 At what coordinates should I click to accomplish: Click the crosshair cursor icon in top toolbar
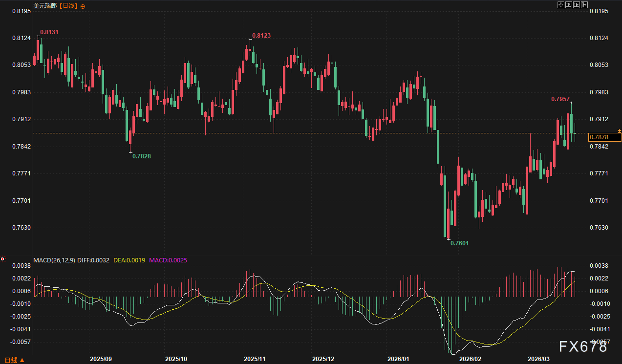pyautogui.click(x=561, y=5)
